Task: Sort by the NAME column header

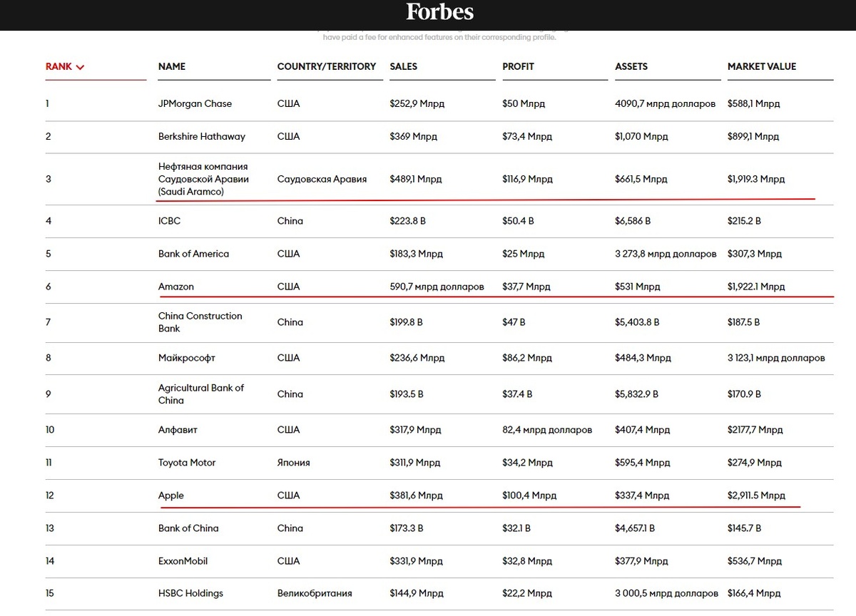Action: click(172, 66)
